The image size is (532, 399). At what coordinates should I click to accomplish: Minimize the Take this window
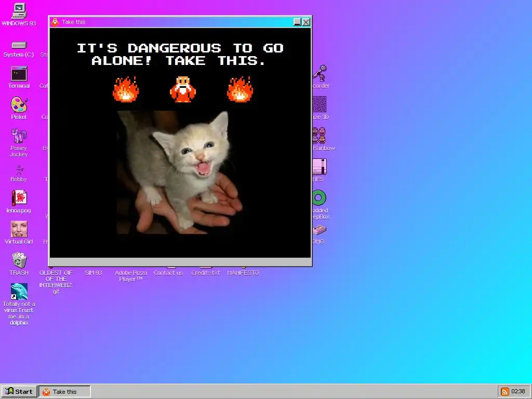[x=297, y=22]
